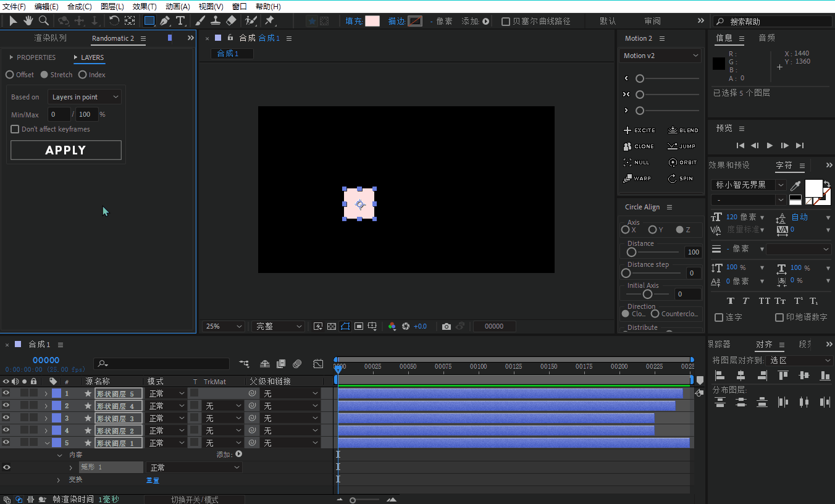Open the 文件(F) menu
Image resolution: width=835 pixels, height=504 pixels.
14,6
